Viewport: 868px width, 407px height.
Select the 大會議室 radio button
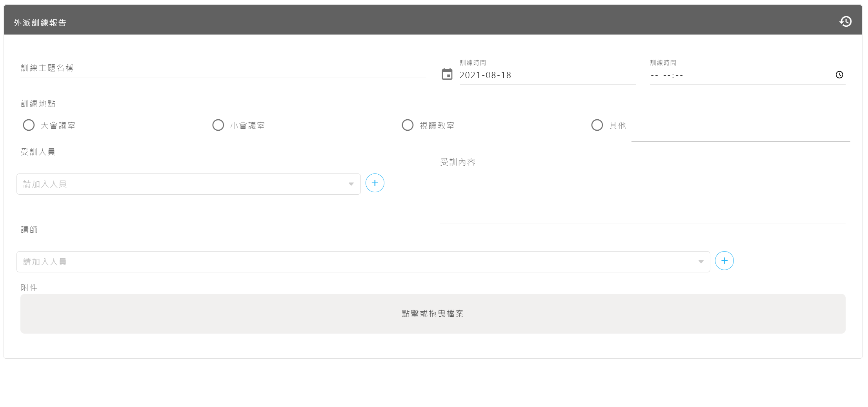pyautogui.click(x=29, y=125)
